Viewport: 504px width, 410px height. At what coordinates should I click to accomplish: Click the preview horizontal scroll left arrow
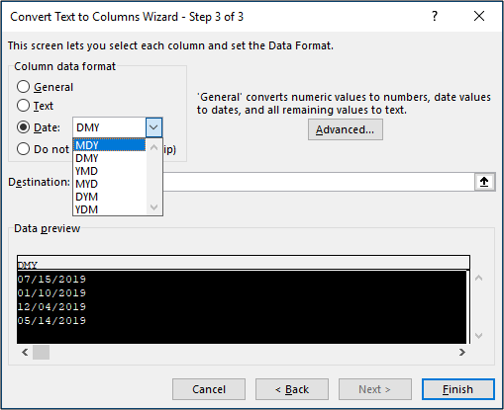pyautogui.click(x=25, y=352)
